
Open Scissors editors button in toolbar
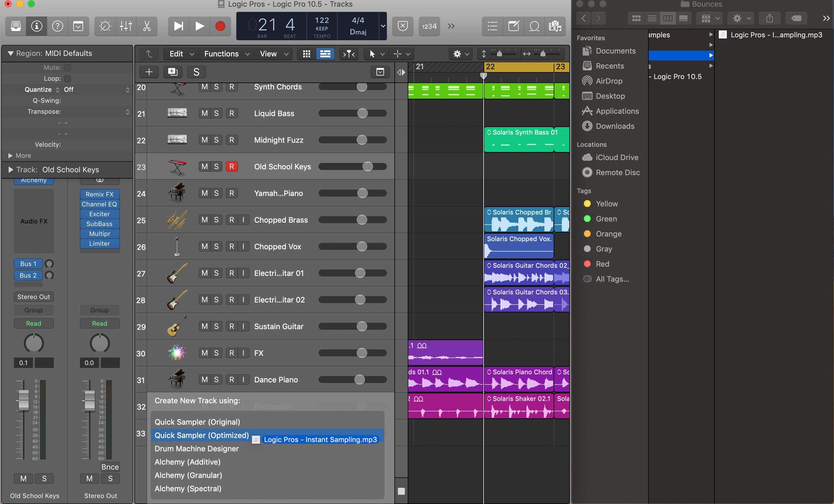(147, 26)
